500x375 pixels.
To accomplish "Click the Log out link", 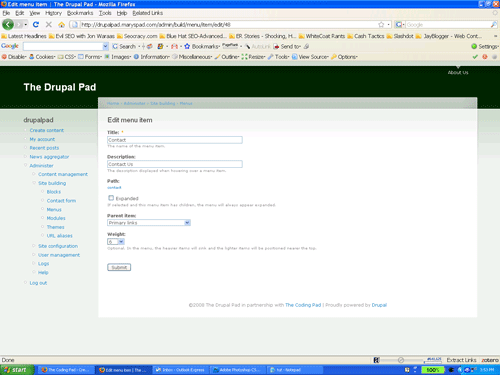I will [x=38, y=283].
